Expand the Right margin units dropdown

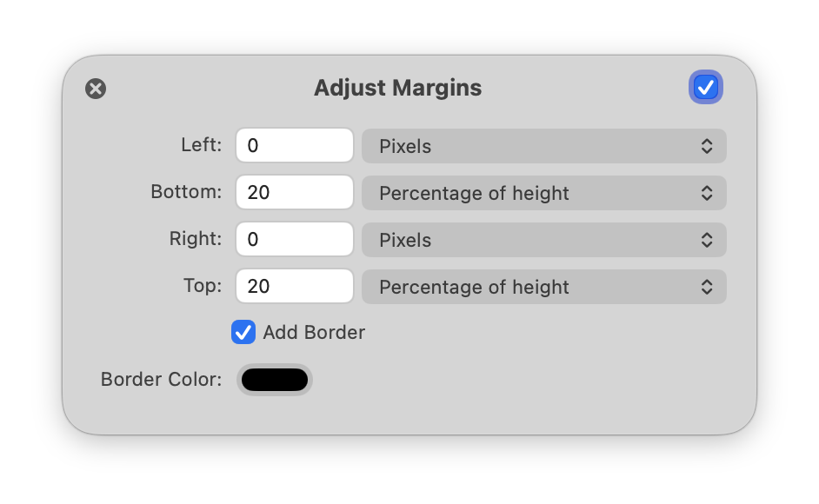[x=543, y=240]
